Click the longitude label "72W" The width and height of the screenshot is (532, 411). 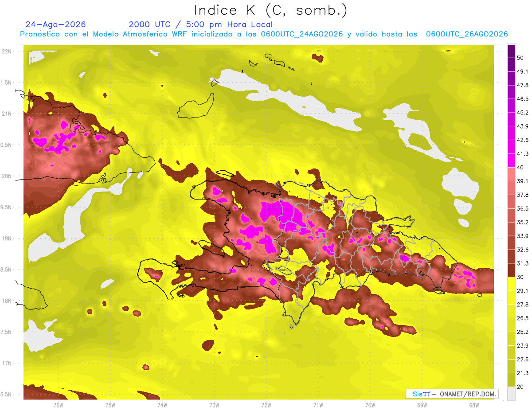pyautogui.click(x=266, y=405)
